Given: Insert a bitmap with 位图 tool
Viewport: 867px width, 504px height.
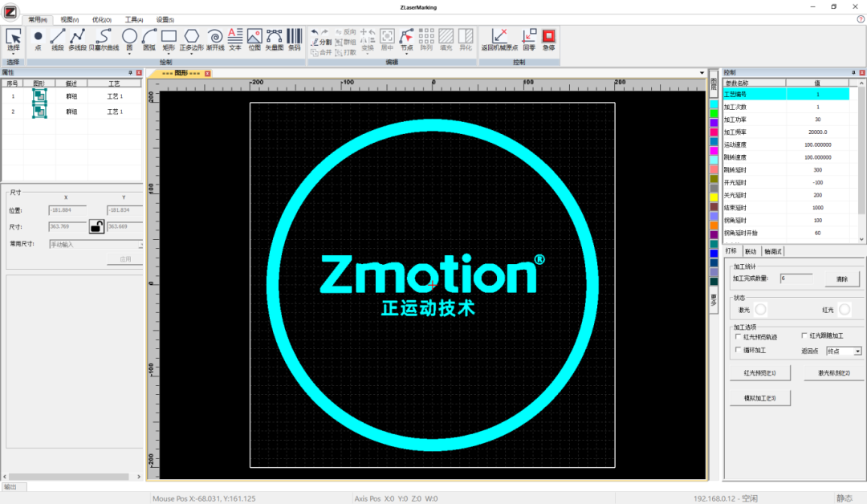Looking at the screenshot, I should click(254, 39).
